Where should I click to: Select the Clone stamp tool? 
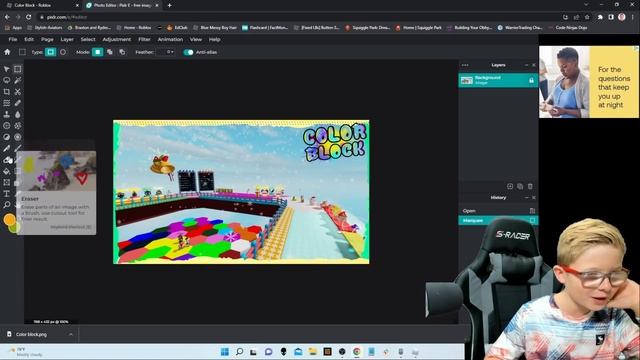[7, 115]
